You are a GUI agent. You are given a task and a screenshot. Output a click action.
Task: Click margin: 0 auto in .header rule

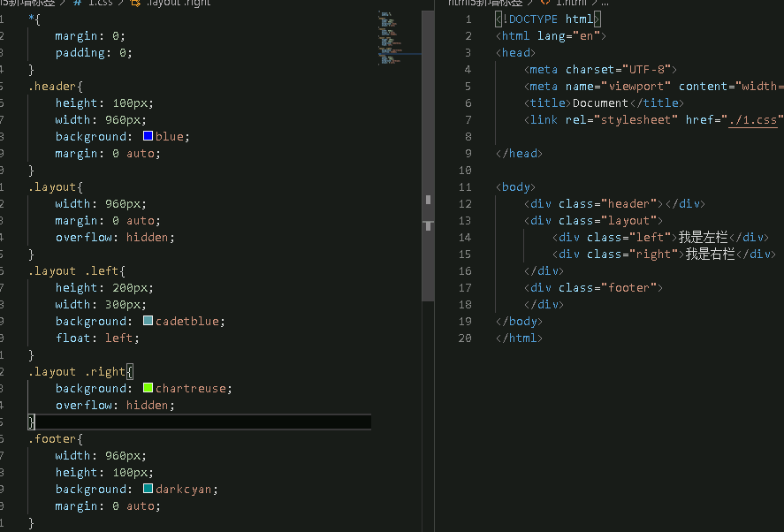pyautogui.click(x=108, y=154)
